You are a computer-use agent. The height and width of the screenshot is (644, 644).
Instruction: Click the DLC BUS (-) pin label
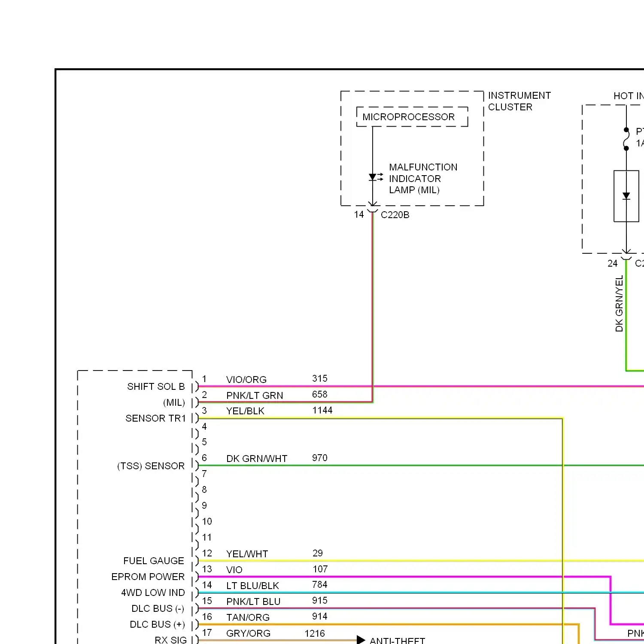click(x=158, y=608)
